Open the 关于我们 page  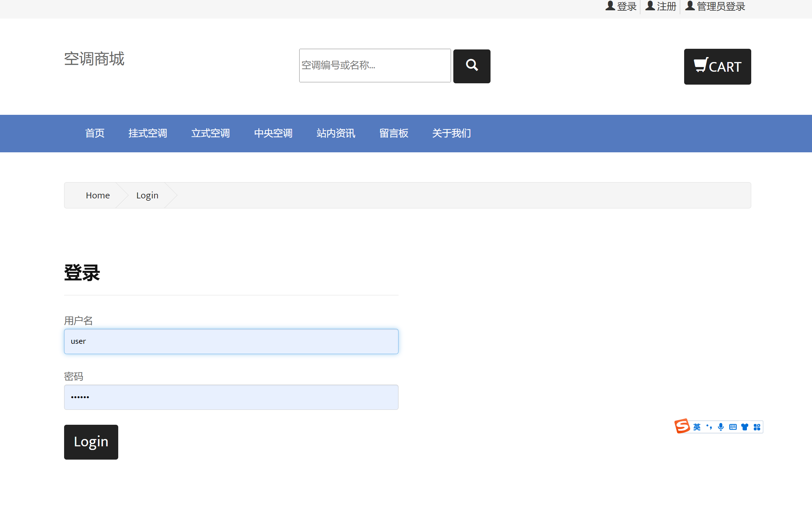pos(452,133)
